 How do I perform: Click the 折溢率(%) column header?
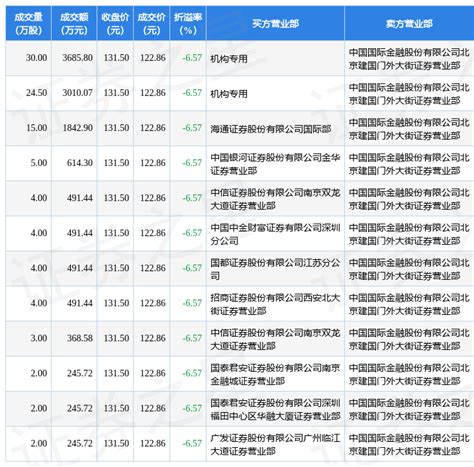pos(188,24)
